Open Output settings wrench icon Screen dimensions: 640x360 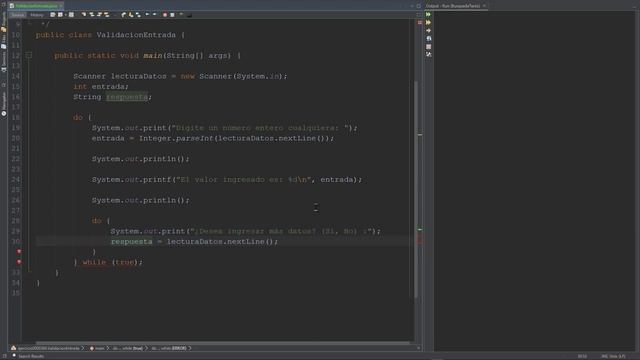point(429,54)
